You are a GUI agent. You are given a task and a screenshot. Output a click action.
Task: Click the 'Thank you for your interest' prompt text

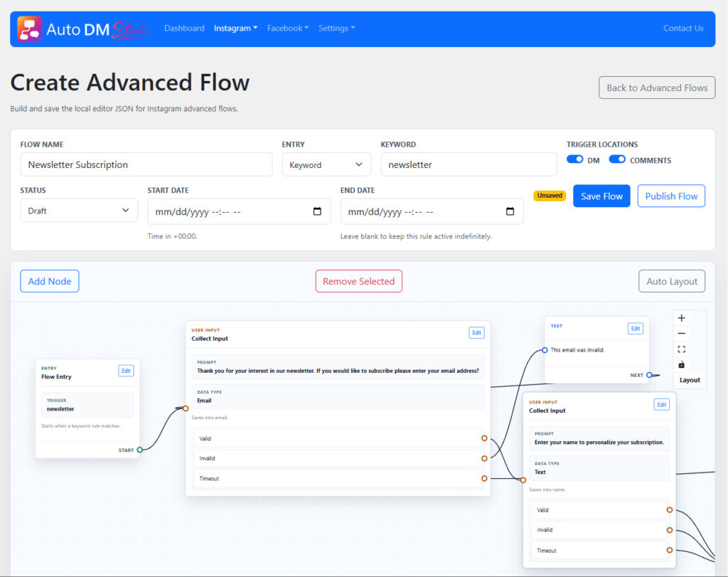(338, 371)
